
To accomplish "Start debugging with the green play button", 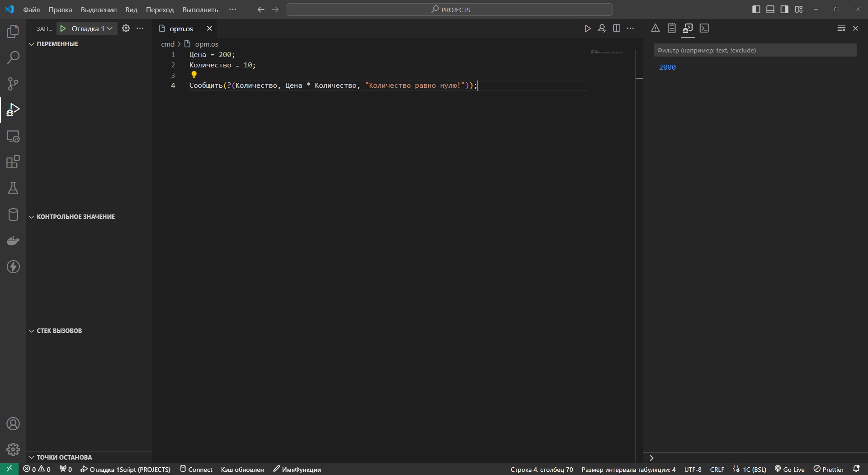I will [x=63, y=28].
